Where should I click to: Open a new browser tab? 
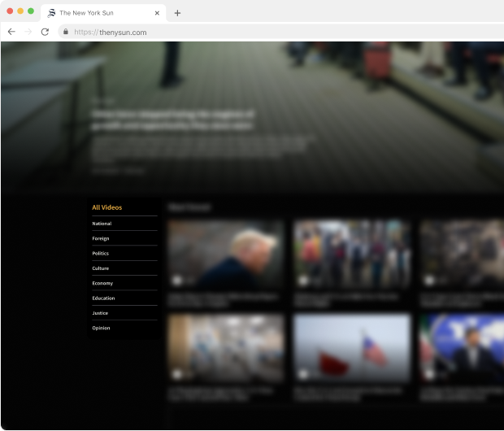[177, 13]
